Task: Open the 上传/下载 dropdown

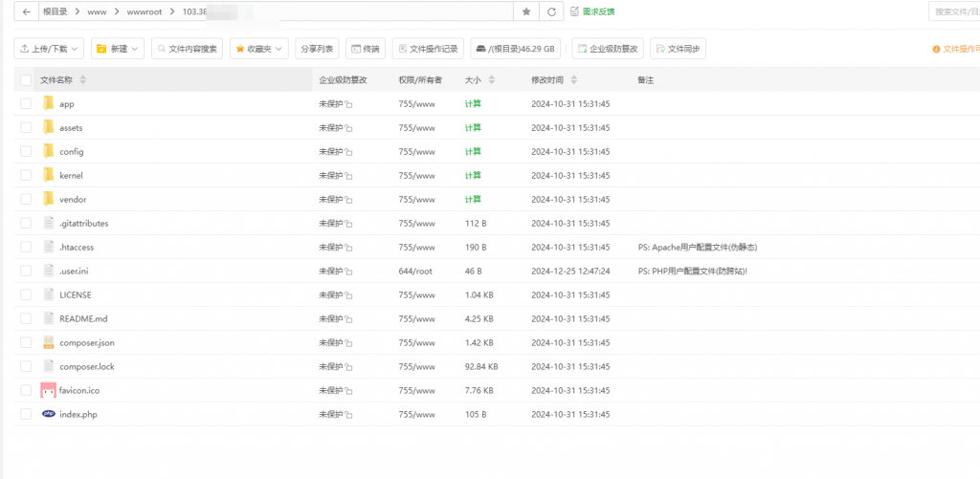Action: click(49, 49)
